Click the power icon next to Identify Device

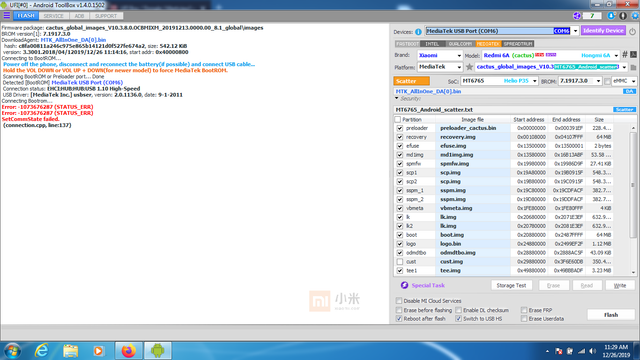[x=632, y=31]
